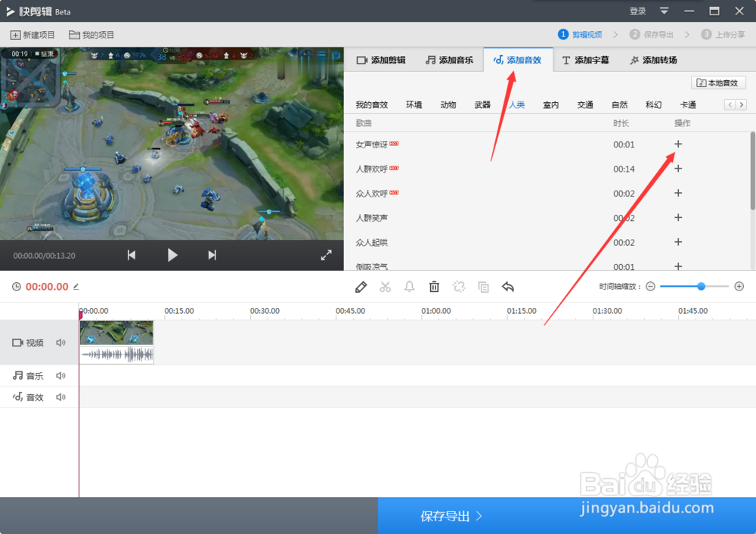Viewport: 756px width, 534px height.
Task: Play the video preview
Action: coord(172,255)
